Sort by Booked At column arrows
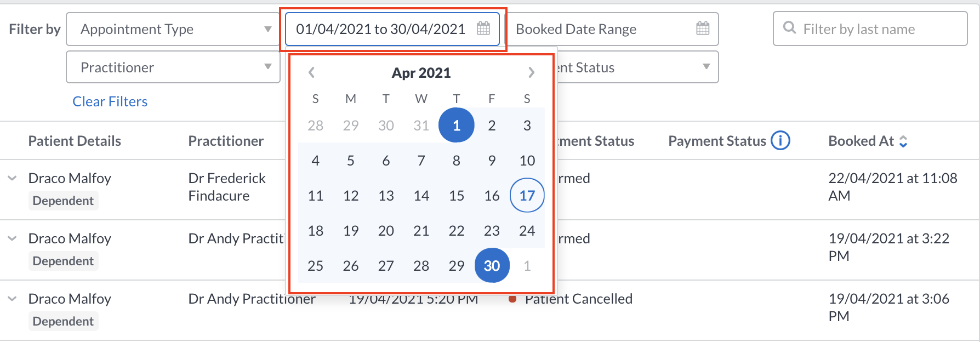Screen dimensions: 980x342 coord(903,141)
